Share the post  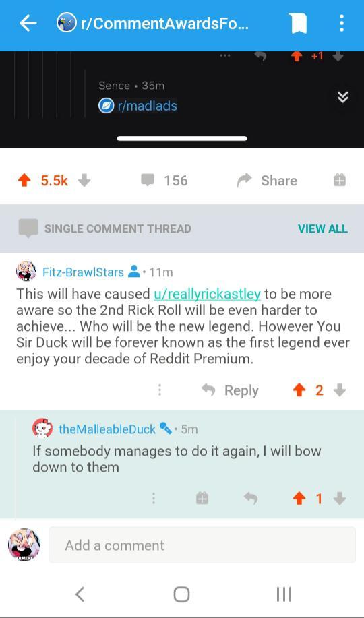267,181
